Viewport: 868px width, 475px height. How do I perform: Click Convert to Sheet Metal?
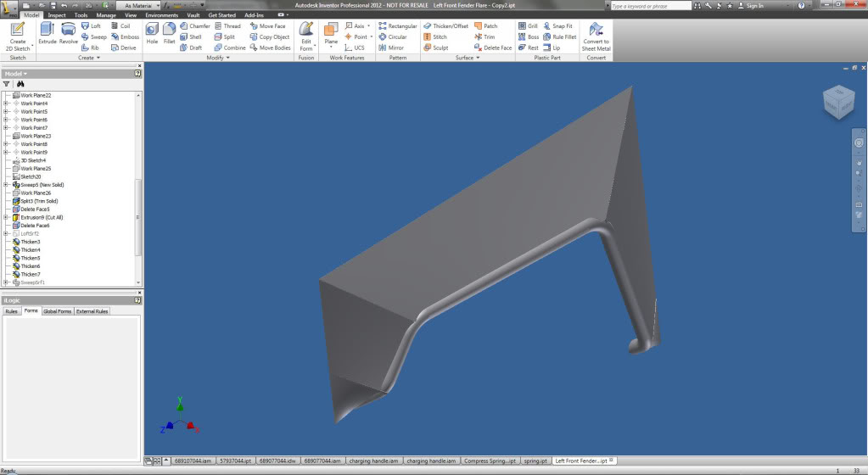pyautogui.click(x=596, y=36)
